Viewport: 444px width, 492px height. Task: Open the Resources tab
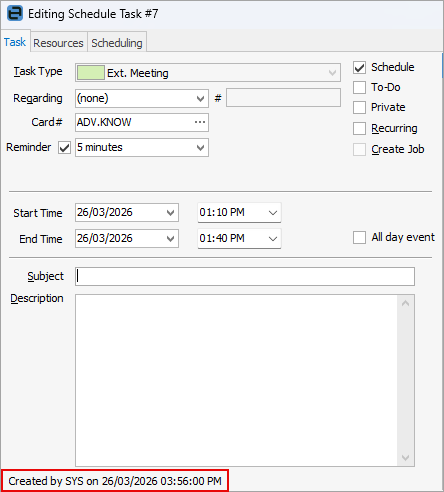tap(58, 43)
